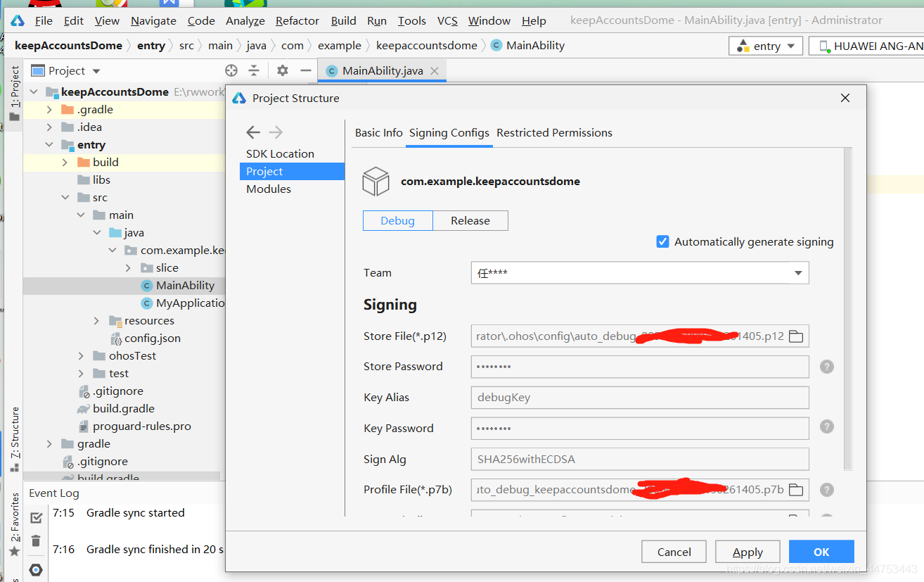Browse for Profile File with the folder icon
Image resolution: width=924 pixels, height=582 pixels.
pyautogui.click(x=795, y=489)
